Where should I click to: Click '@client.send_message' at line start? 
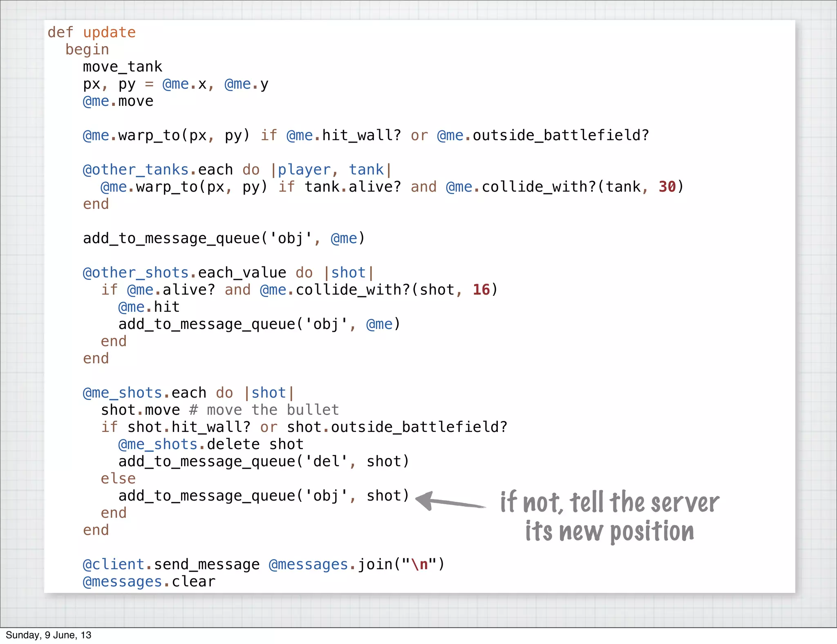171,564
